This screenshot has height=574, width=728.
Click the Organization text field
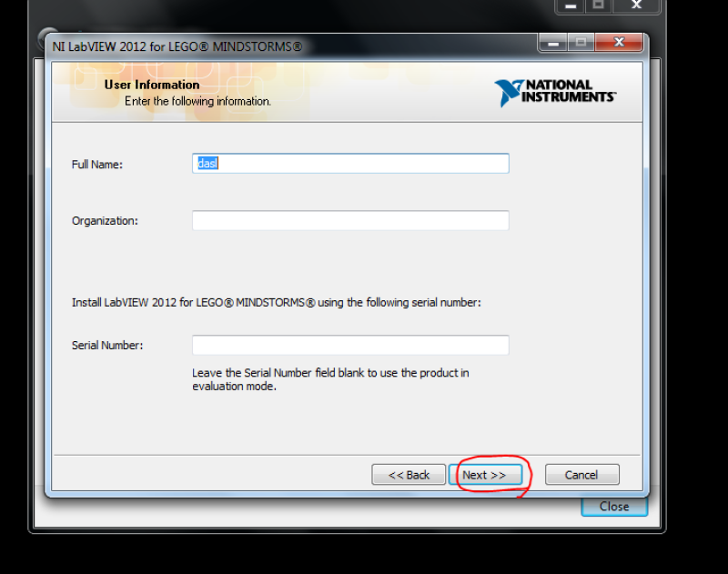click(350, 220)
